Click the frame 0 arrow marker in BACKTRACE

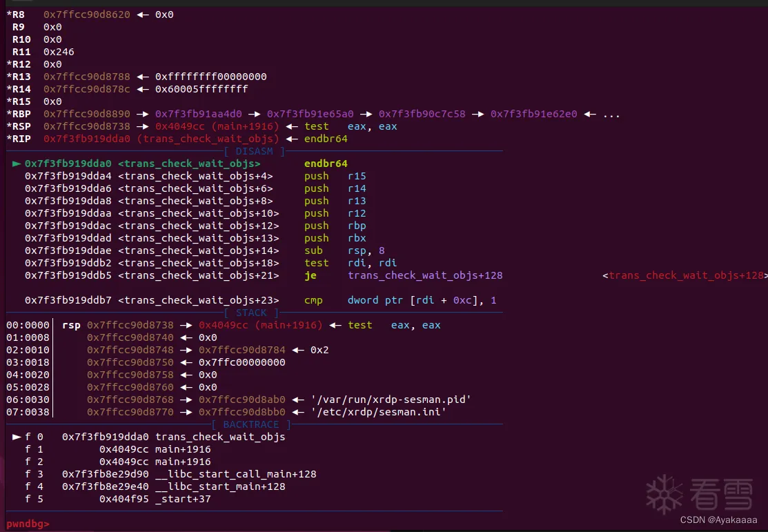(x=17, y=437)
